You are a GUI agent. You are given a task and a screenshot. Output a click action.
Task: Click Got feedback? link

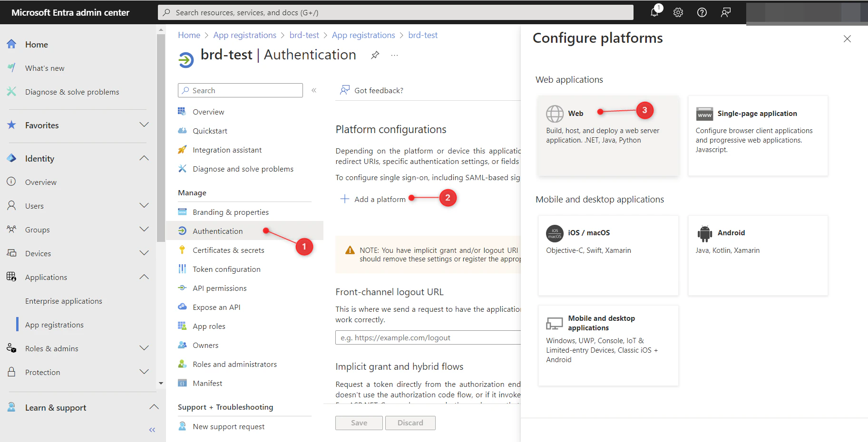(x=371, y=90)
